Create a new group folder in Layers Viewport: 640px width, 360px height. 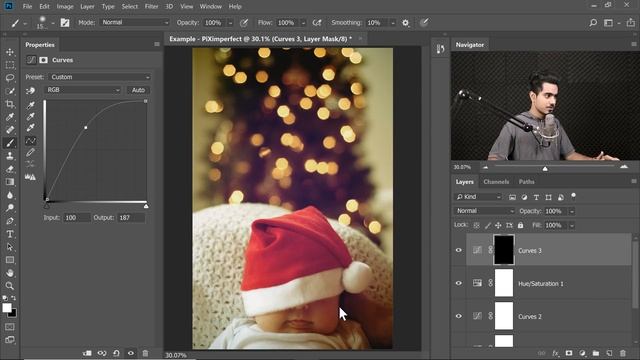(596, 353)
